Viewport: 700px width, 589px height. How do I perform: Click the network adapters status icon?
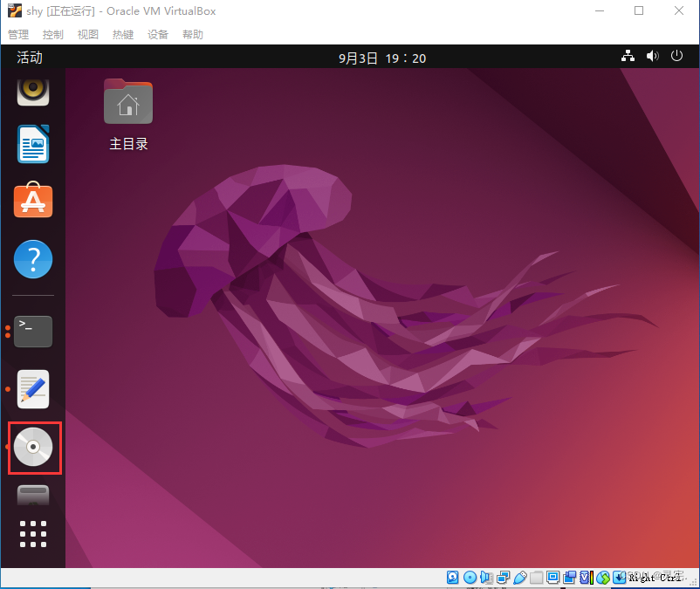(x=503, y=578)
